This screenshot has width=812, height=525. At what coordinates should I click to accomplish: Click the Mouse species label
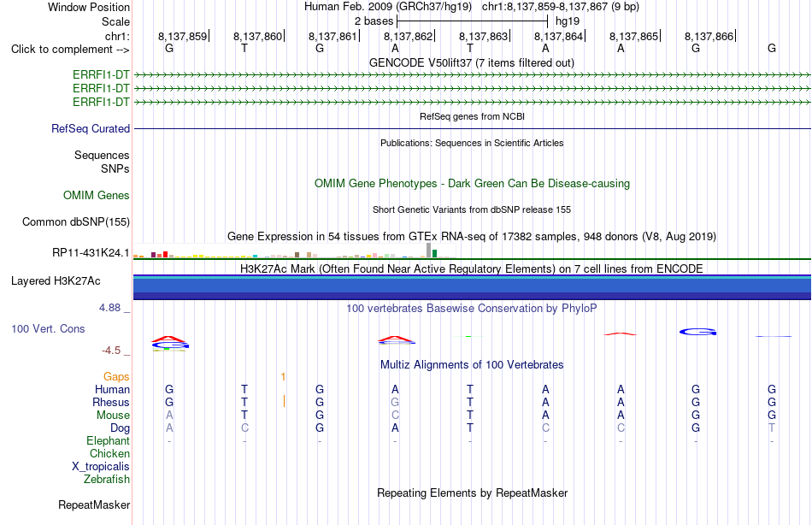tap(113, 416)
